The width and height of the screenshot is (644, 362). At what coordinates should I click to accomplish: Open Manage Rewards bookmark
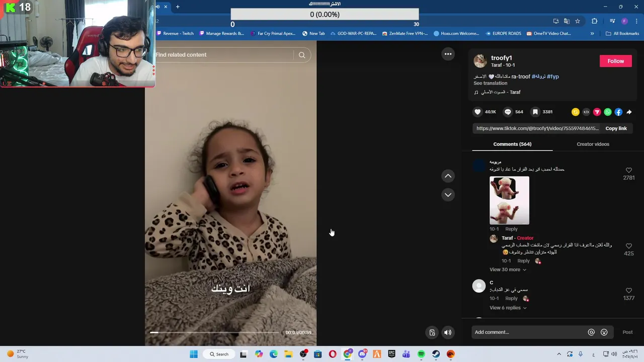click(222, 34)
